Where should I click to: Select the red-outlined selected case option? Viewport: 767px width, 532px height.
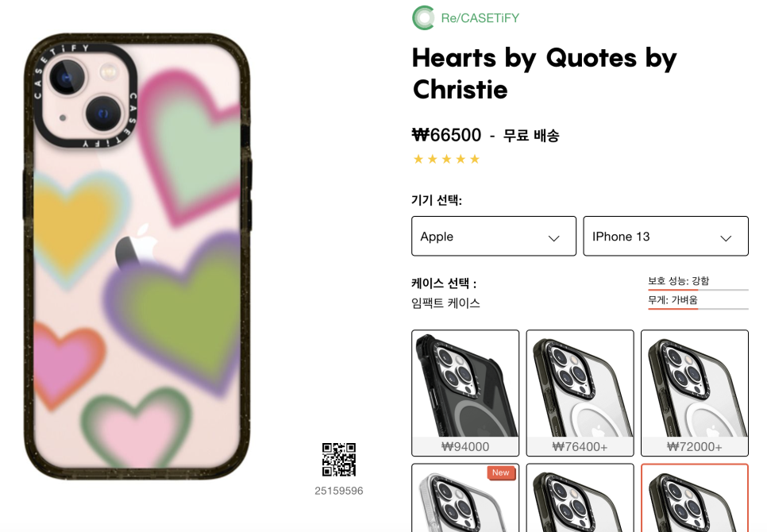(695, 498)
